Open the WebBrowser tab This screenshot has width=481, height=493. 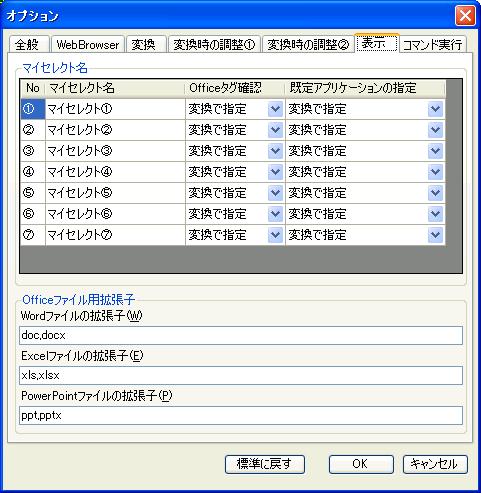[x=88, y=44]
